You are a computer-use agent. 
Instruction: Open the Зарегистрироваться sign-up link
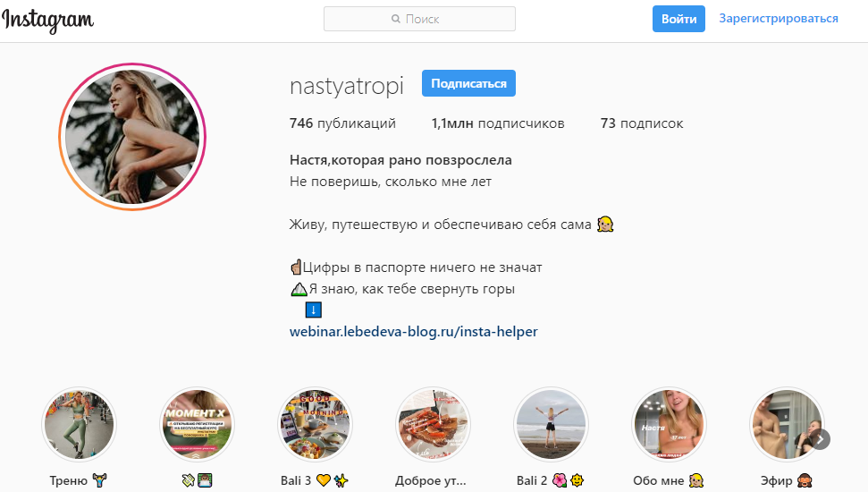[x=779, y=18]
